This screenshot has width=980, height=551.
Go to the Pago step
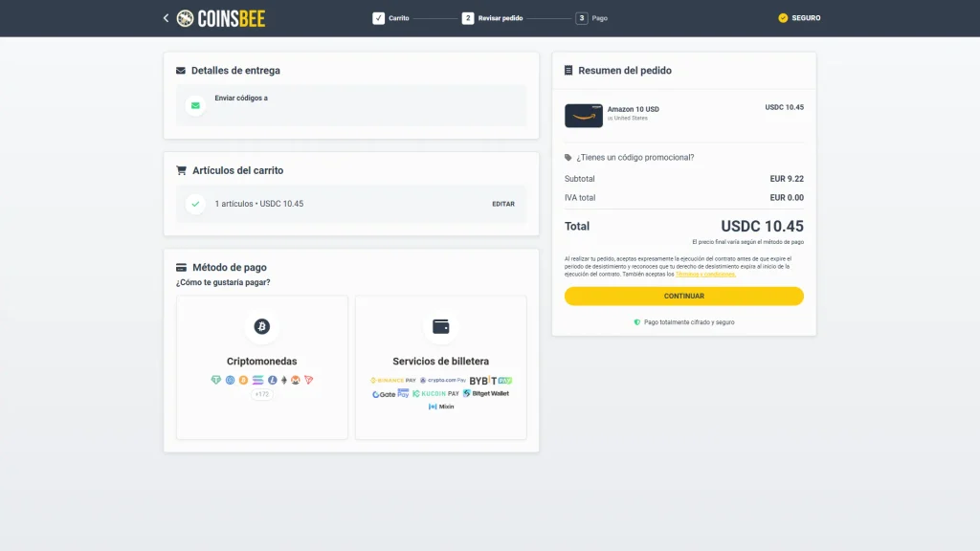click(x=591, y=18)
